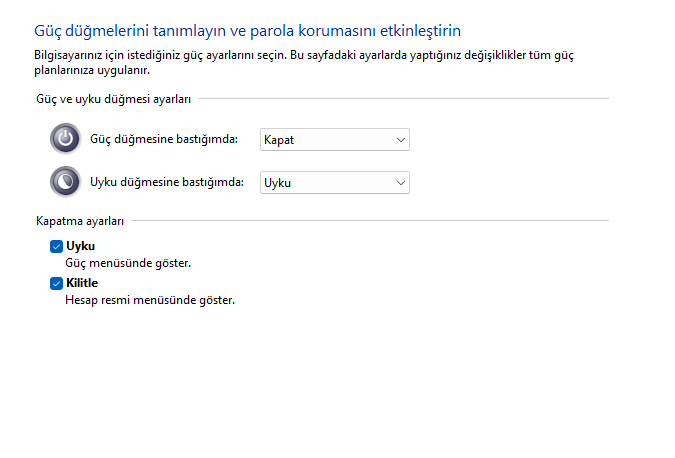675x458 pixels.
Task: Click the bold Uyku checkbox label
Action: 80,246
